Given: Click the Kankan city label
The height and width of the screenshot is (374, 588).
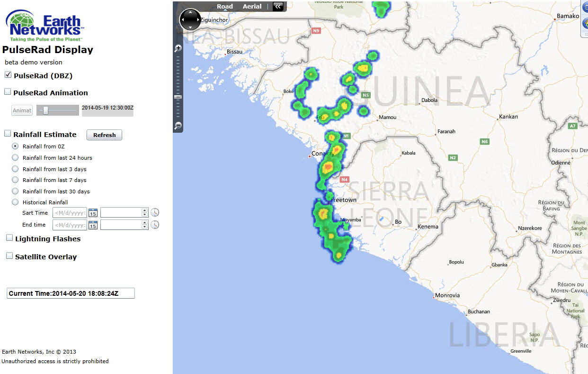Looking at the screenshot, I should [x=508, y=117].
